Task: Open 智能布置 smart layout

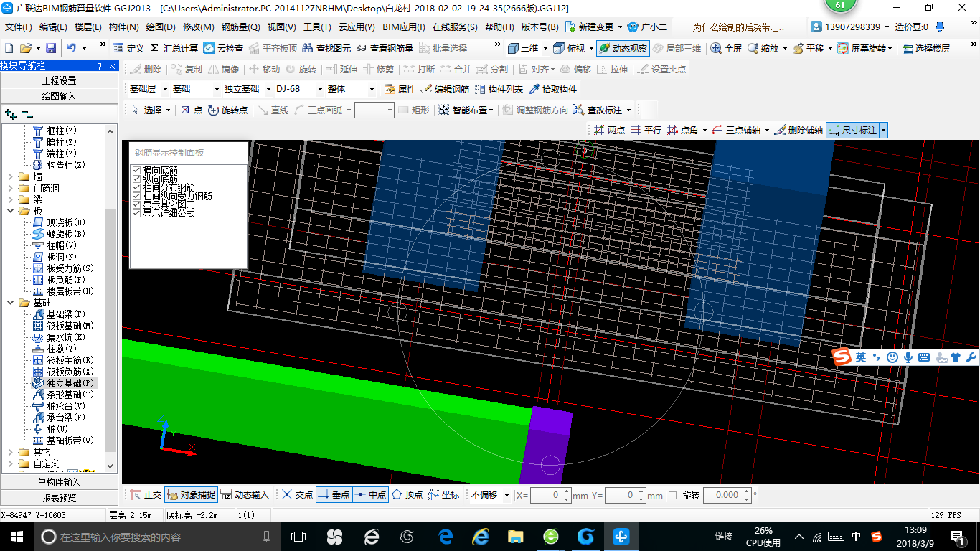Action: click(466, 110)
